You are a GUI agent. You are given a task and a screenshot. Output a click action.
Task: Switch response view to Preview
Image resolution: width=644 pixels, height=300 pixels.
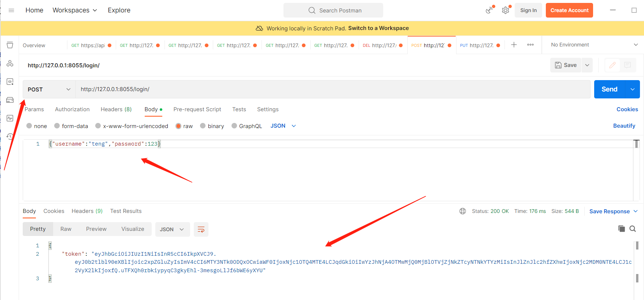tap(96, 229)
